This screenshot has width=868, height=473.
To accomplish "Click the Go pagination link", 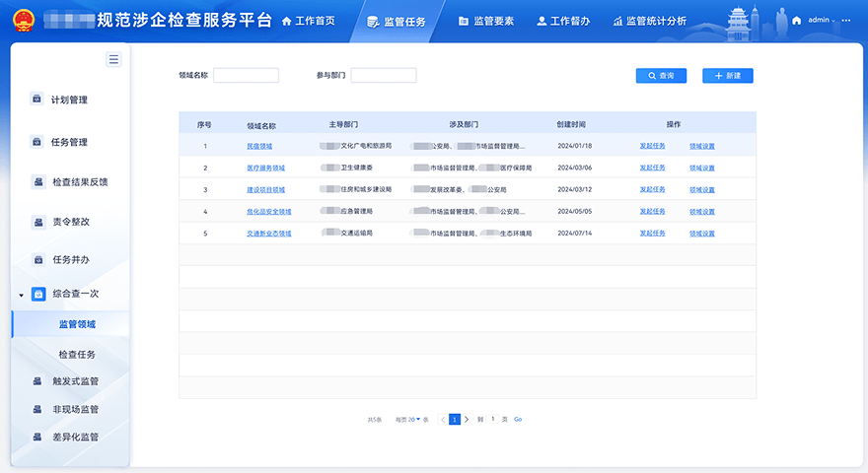I will [x=518, y=420].
